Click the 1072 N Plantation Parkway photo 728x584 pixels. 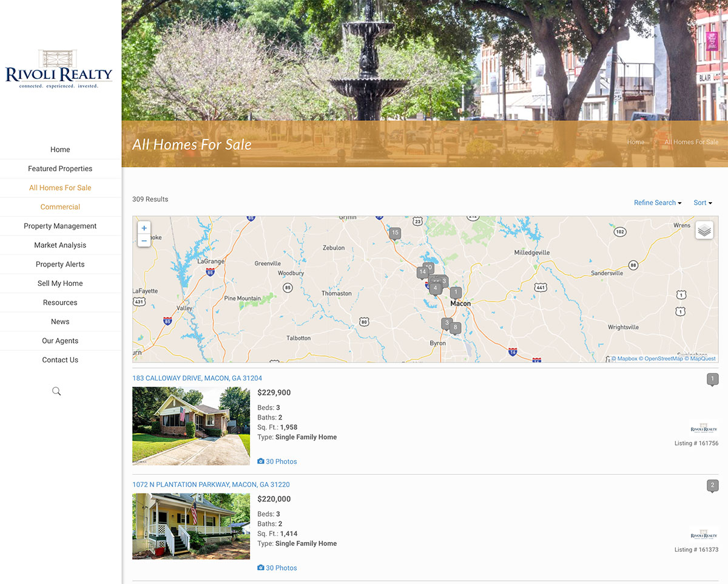(191, 526)
